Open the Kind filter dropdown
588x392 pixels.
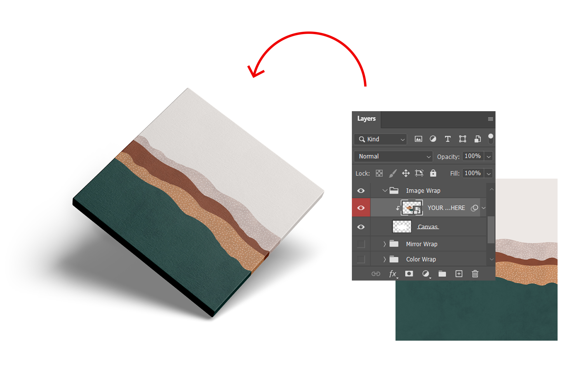380,139
